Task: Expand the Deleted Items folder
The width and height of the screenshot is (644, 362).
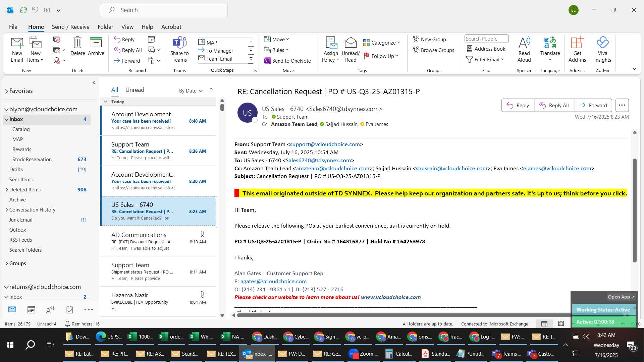Action: [7, 190]
